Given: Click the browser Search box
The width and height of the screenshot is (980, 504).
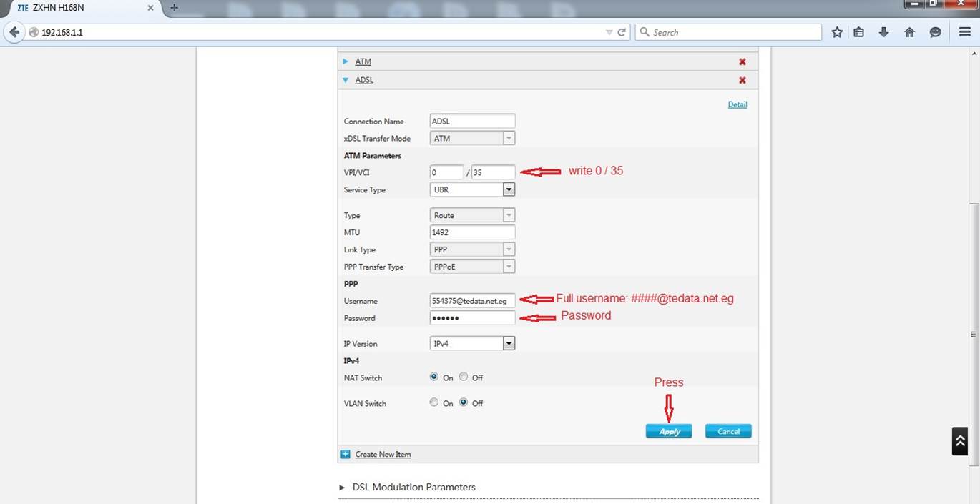Looking at the screenshot, I should [x=728, y=32].
